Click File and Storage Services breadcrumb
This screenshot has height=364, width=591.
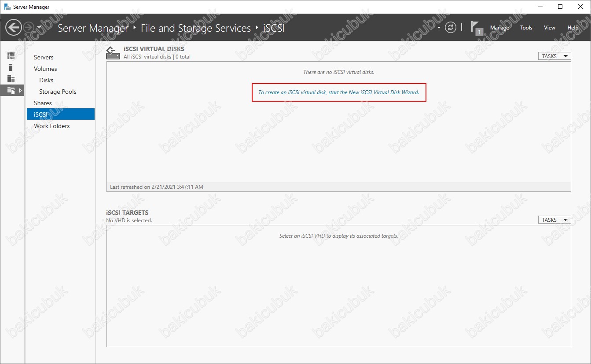click(x=196, y=28)
